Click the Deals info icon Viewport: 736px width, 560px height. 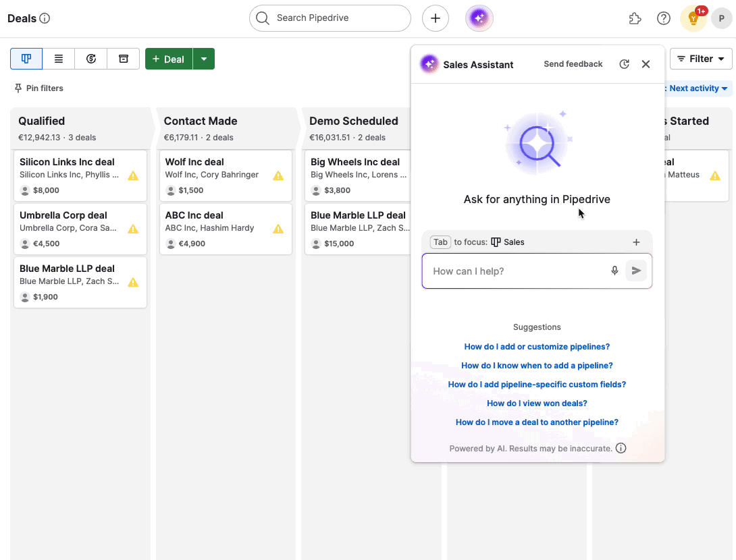(x=45, y=18)
